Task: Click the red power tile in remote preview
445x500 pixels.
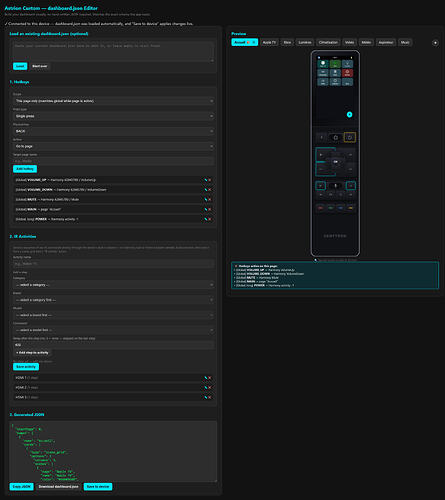Action: (x=347, y=73)
